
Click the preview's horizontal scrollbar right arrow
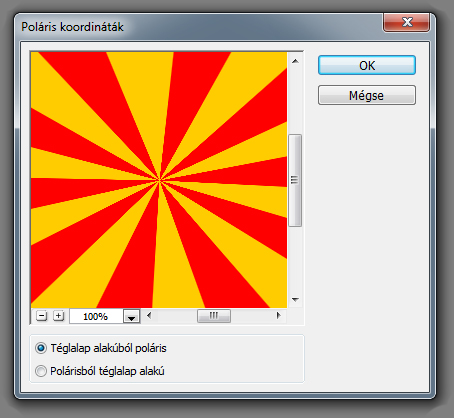[279, 315]
